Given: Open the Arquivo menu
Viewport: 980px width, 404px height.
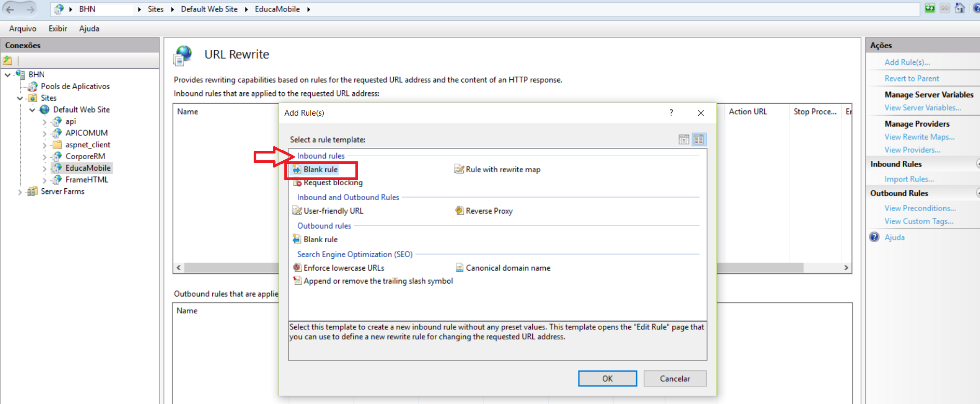Looking at the screenshot, I should coord(23,29).
